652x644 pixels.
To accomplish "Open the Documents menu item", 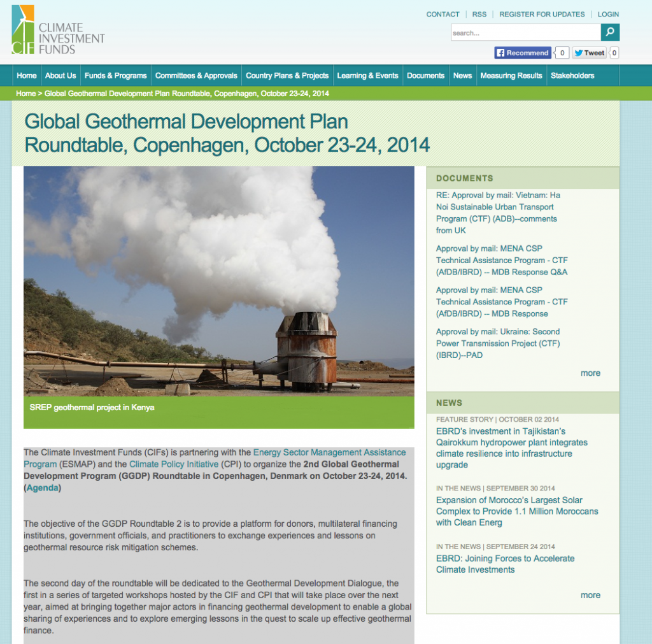I will click(425, 76).
